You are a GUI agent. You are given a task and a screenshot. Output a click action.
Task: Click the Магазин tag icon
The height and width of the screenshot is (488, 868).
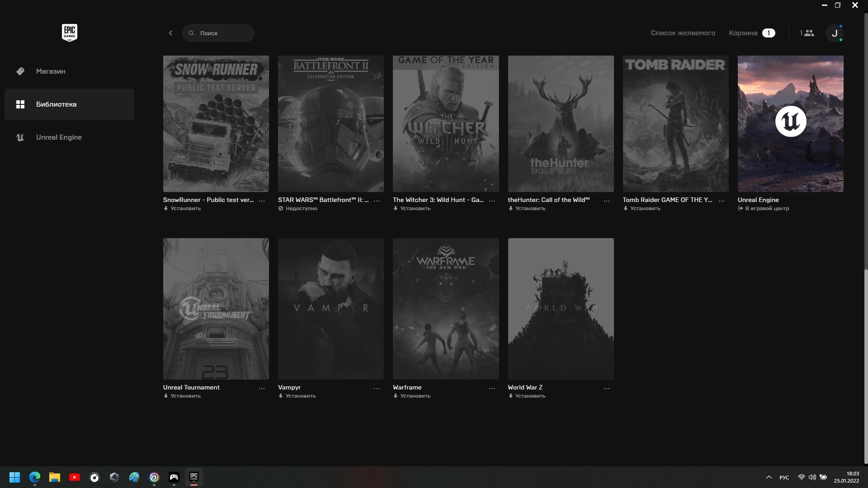(20, 71)
